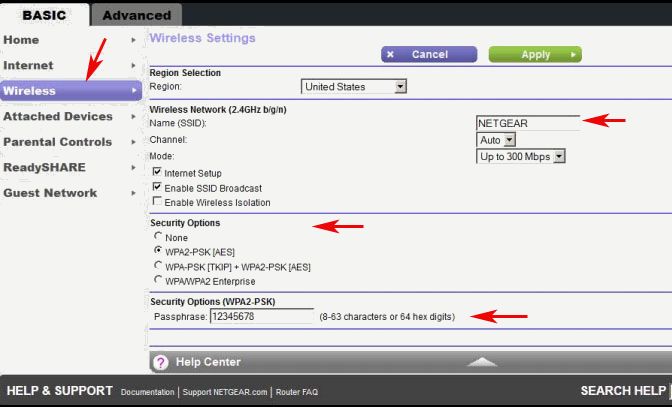This screenshot has height=407, width=672.
Task: Click the HELP & SUPPORT label
Action: pos(60,391)
